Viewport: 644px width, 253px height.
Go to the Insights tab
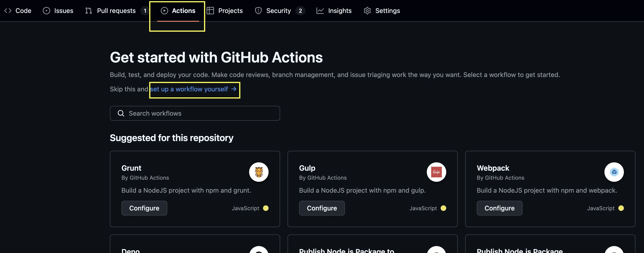[x=340, y=11]
